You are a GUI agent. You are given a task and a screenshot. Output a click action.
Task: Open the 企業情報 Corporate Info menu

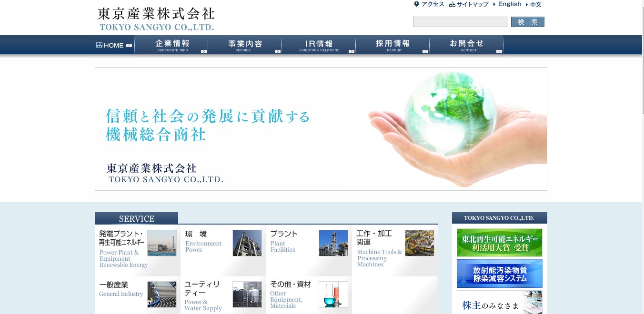(x=171, y=45)
